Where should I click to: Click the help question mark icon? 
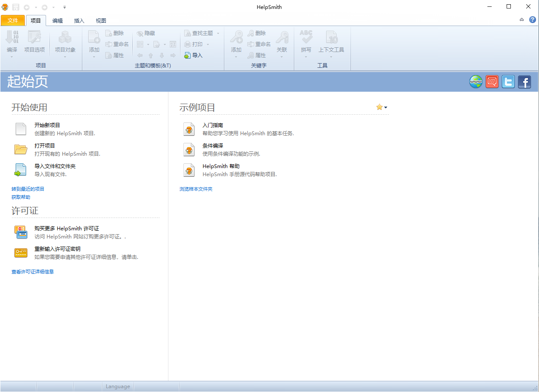533,20
